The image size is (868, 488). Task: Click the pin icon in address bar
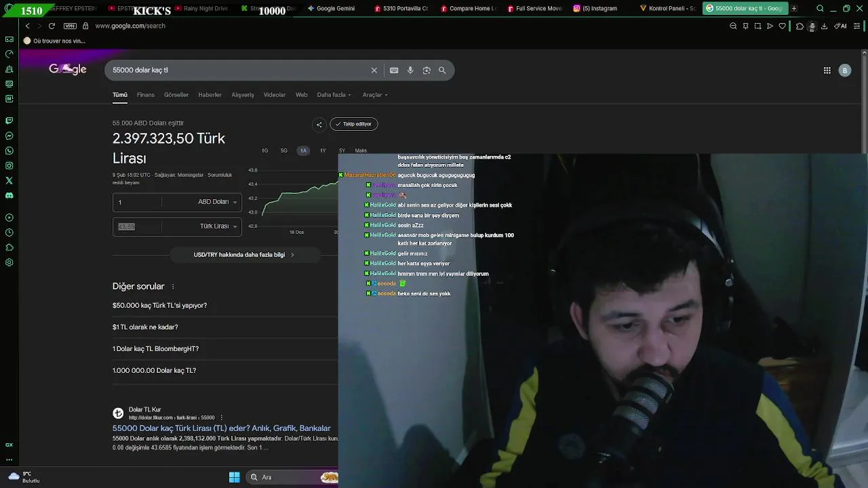click(x=745, y=26)
